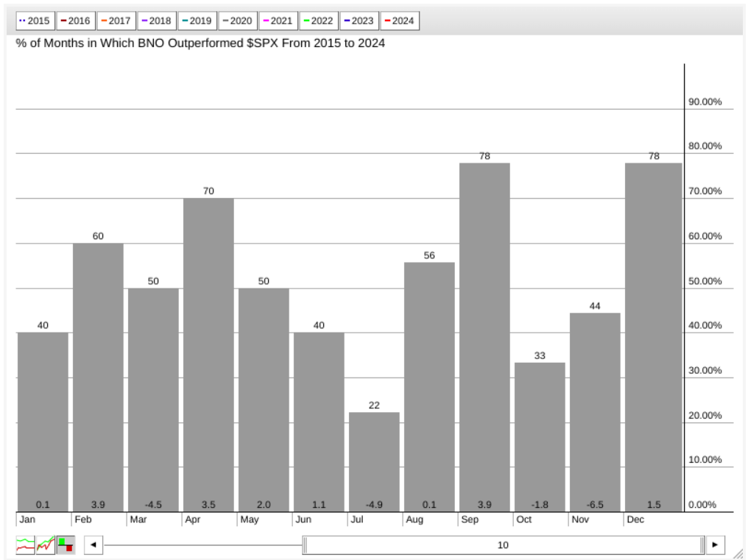Enable the 2019 year legend
Screen dimensions: 748x560
point(197,21)
